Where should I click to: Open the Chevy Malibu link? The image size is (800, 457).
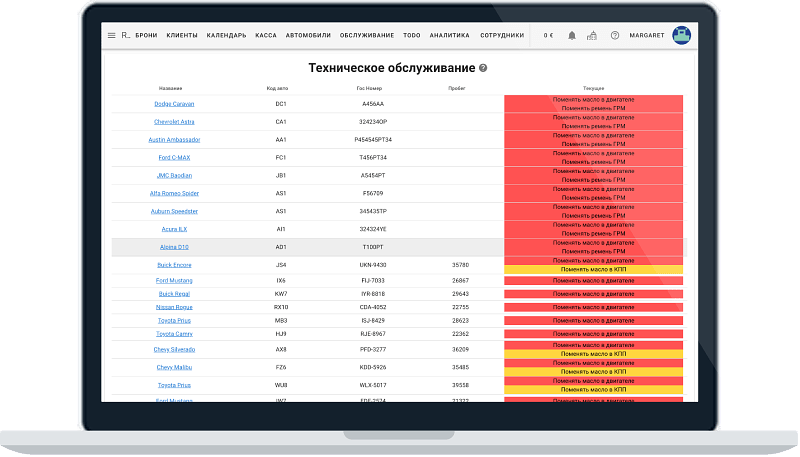[174, 367]
